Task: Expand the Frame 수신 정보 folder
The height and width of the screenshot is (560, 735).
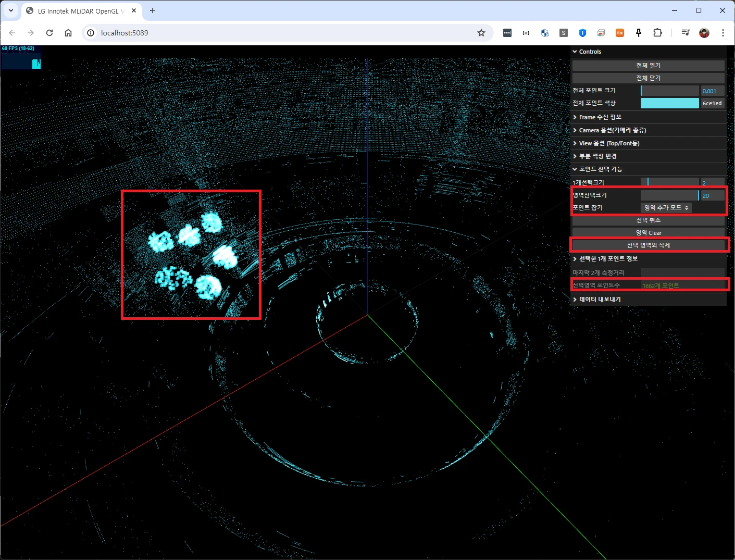Action: (649, 117)
